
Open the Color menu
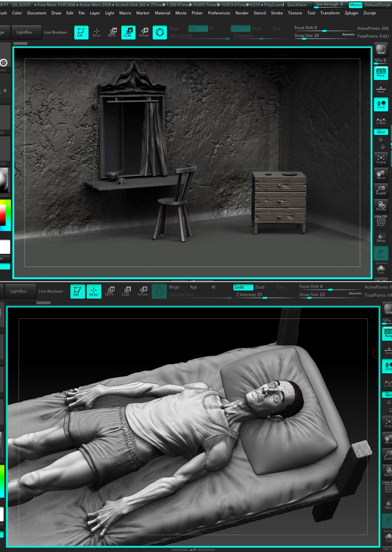coord(17,13)
